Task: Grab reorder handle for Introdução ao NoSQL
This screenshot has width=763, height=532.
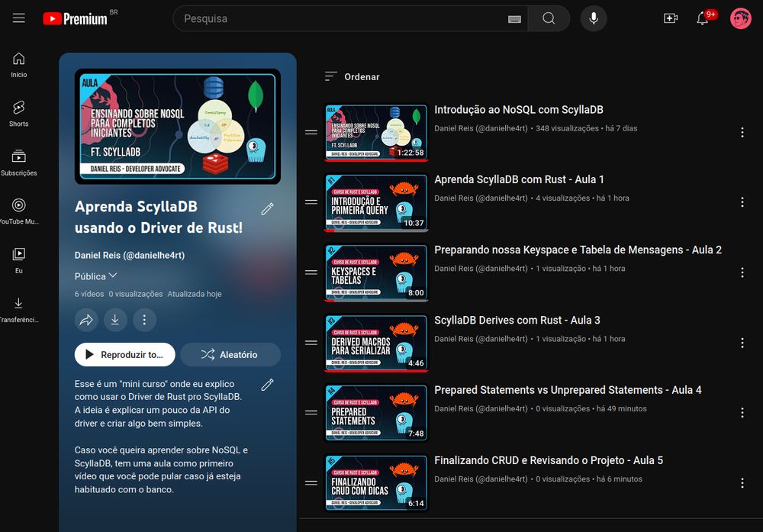Action: point(311,132)
